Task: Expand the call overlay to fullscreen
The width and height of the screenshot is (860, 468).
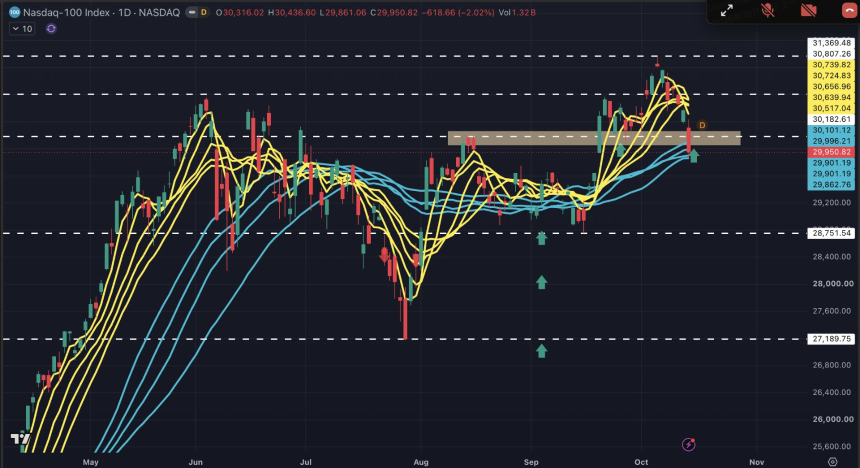Action: [727, 10]
